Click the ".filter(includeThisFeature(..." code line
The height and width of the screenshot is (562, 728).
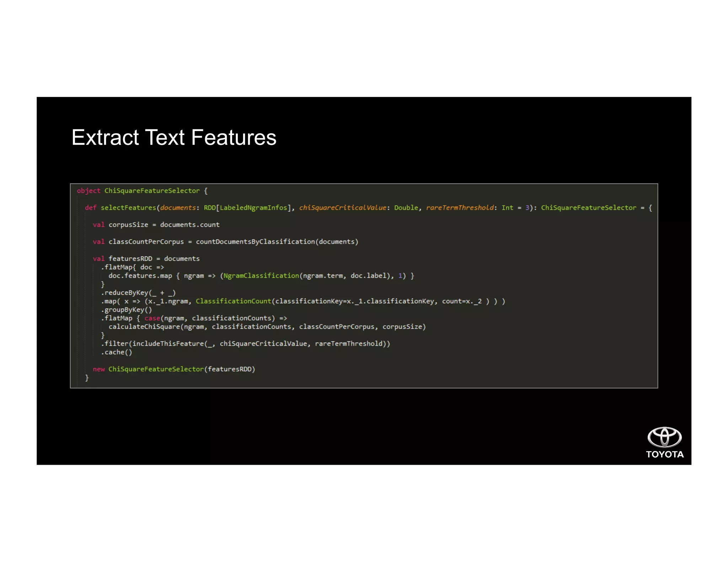click(x=245, y=344)
